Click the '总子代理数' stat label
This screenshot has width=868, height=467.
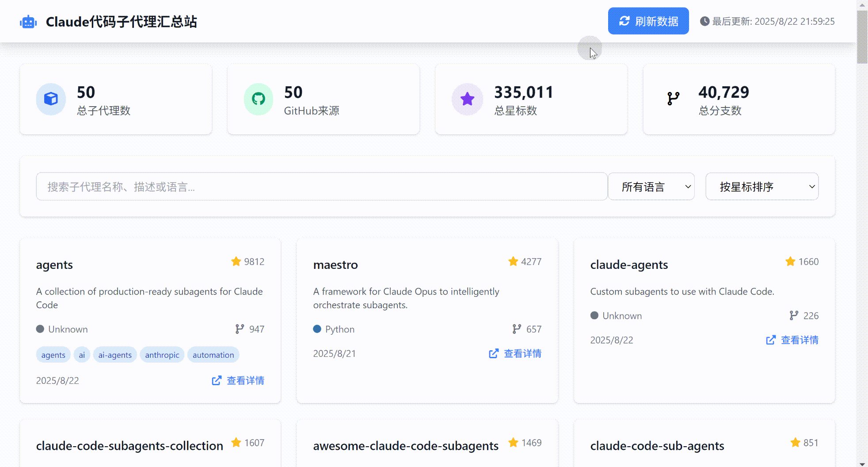click(104, 111)
